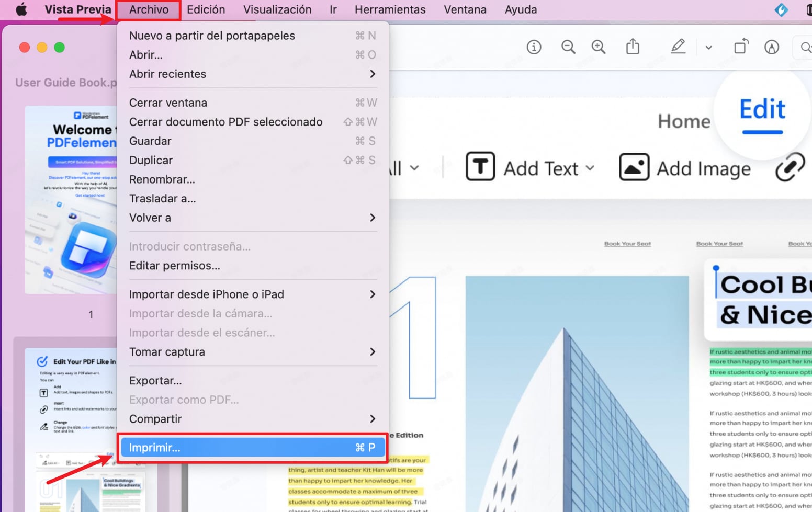812x512 pixels.
Task: Choose Trasladar a... from the menu
Action: (x=253, y=199)
